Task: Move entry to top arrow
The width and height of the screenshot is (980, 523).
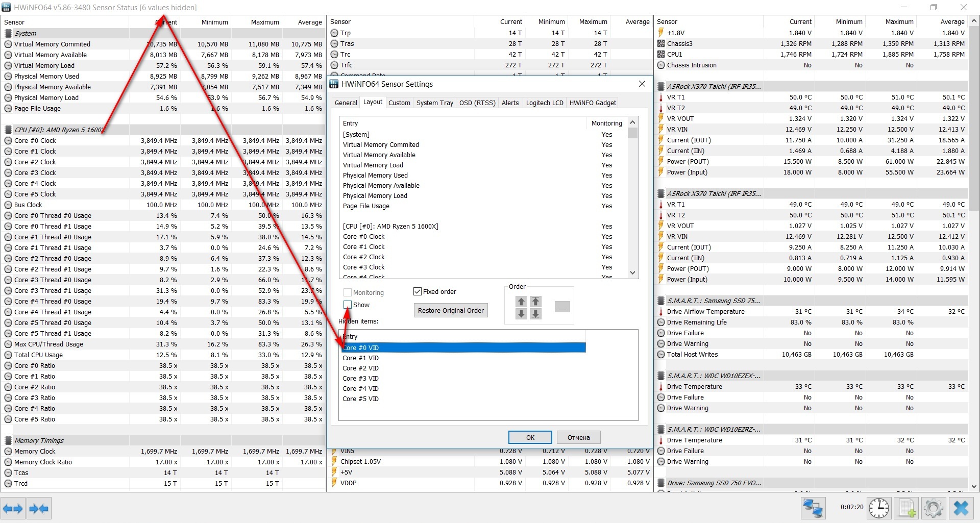Action: [535, 302]
